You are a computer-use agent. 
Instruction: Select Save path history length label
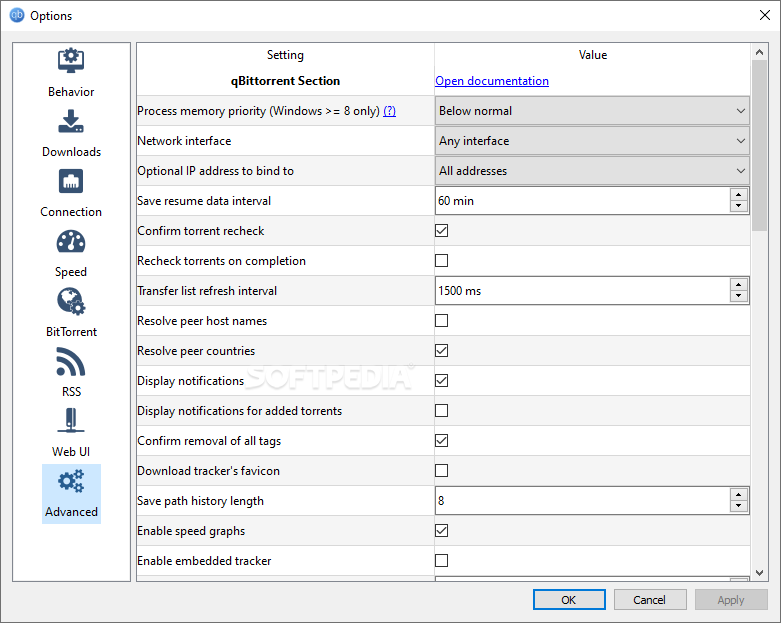201,500
